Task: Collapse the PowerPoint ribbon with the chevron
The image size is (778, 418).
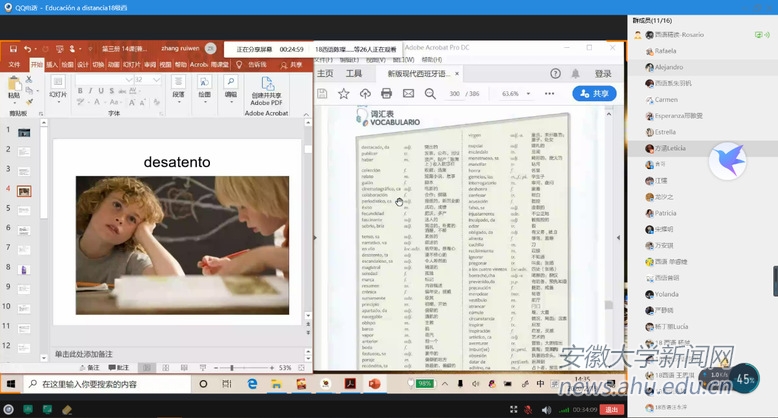Action: [306, 115]
